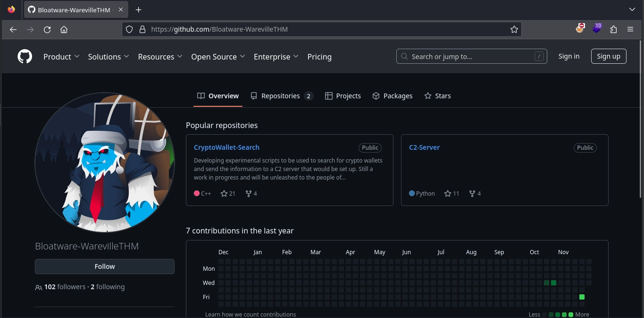Switch to the Repositories tab
This screenshot has height=318, width=644.
tap(281, 96)
